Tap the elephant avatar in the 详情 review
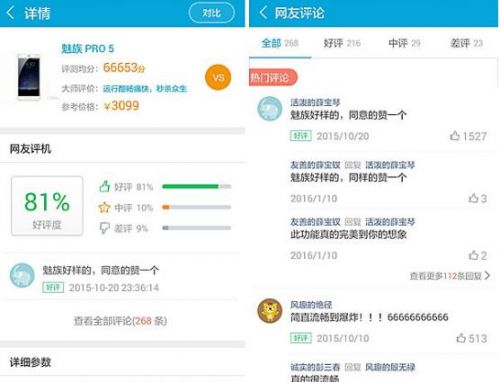Viewport: 500px width, 382px height. coord(22,275)
